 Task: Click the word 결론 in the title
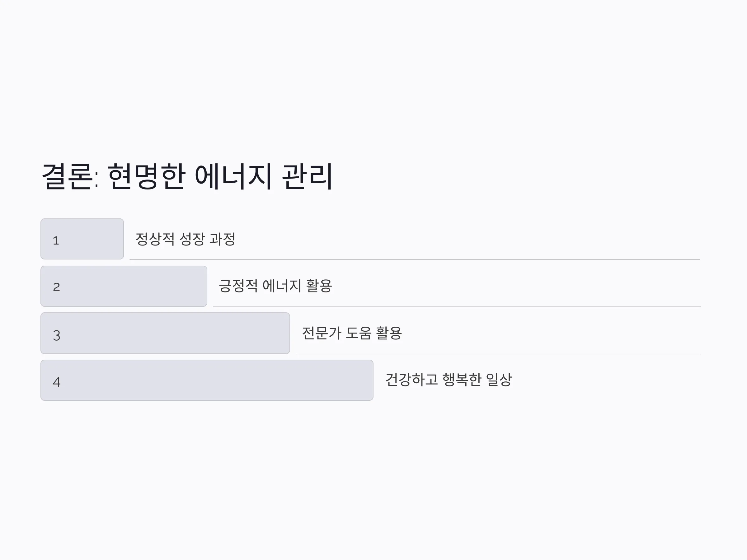tap(67, 176)
